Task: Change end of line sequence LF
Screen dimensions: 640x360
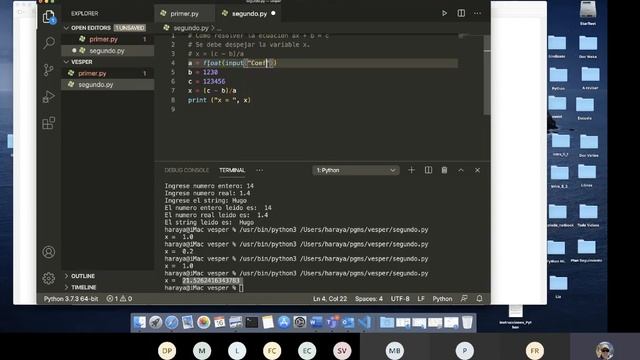Action: coord(421,299)
